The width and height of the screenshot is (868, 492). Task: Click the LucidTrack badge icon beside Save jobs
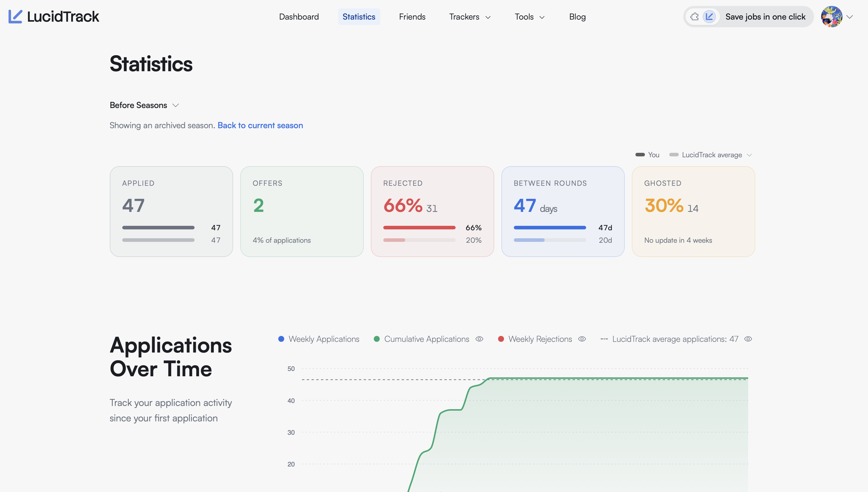pyautogui.click(x=709, y=17)
